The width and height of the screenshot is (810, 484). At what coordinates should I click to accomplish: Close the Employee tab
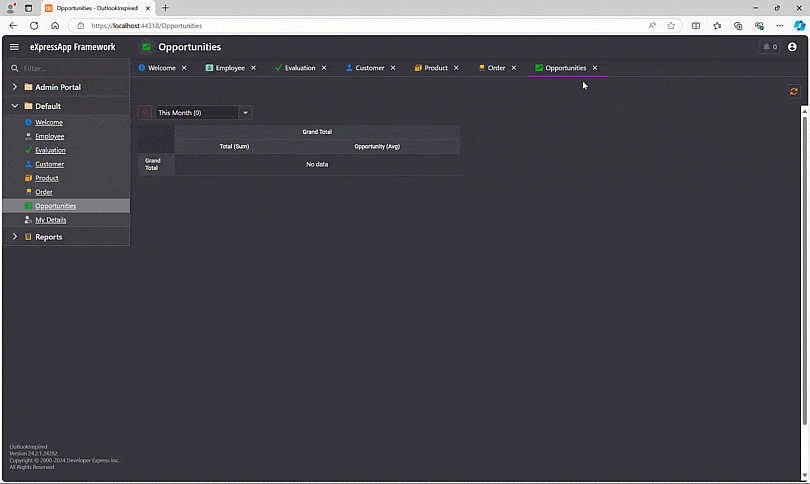click(x=253, y=68)
